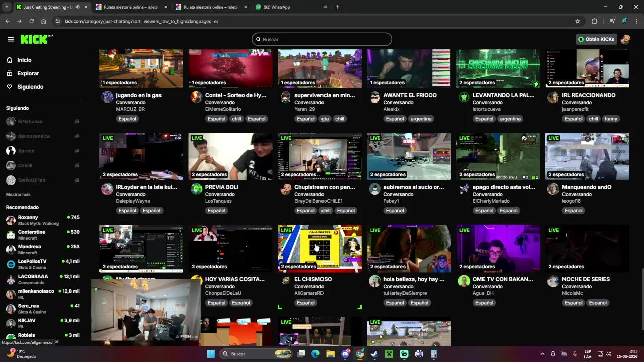Open Siguiendo in the sidebar
This screenshot has width=644, height=362.
(x=30, y=87)
